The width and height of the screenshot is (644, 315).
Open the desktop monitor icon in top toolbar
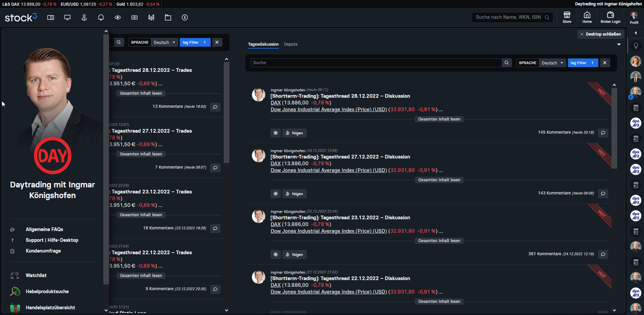(67, 18)
